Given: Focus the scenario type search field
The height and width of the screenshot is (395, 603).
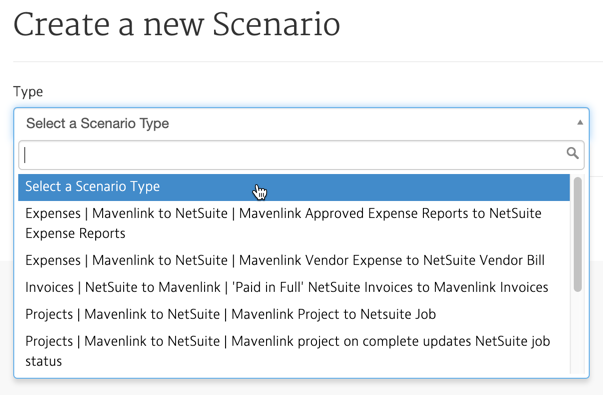Looking at the screenshot, I should click(x=302, y=155).
